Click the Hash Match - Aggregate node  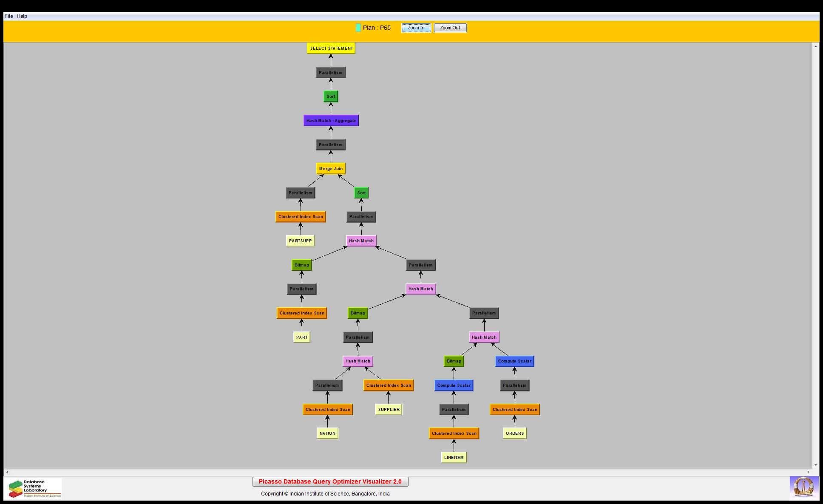click(x=331, y=121)
